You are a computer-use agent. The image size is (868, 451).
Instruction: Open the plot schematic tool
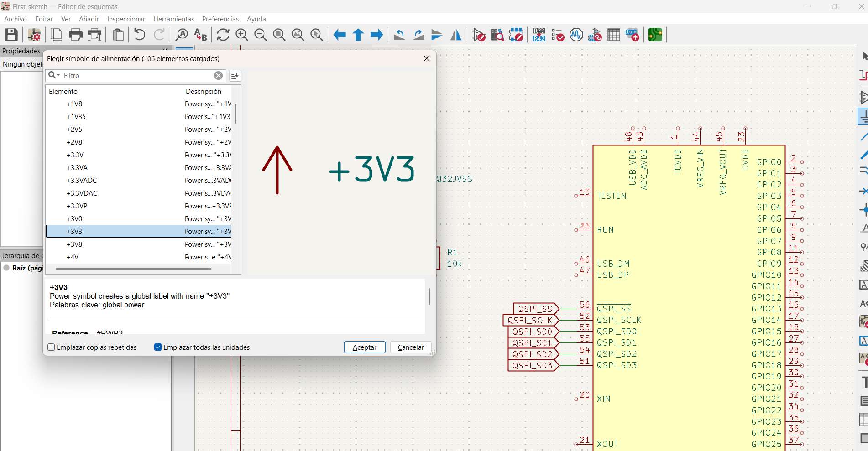coord(94,34)
